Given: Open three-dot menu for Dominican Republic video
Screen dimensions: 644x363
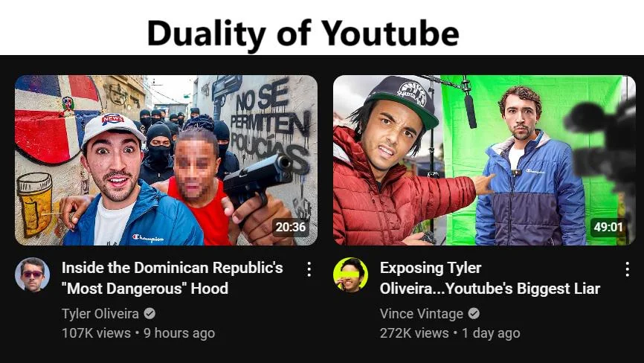Looking at the screenshot, I should (309, 269).
